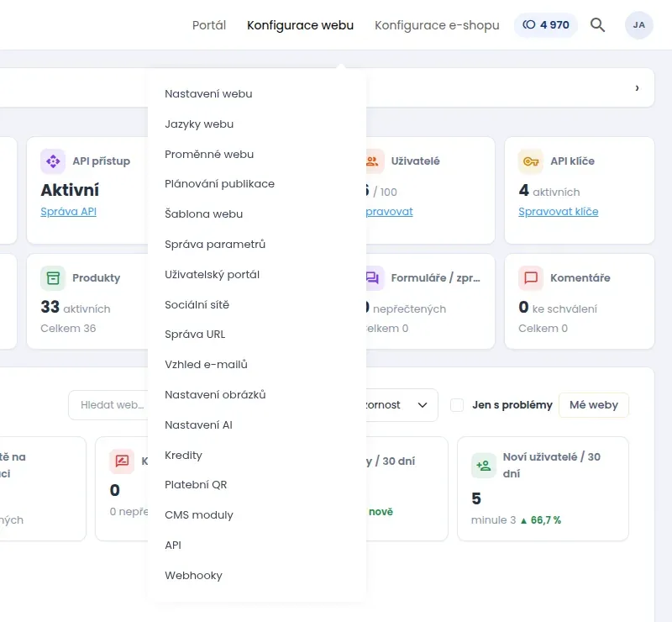The image size is (672, 622).
Task: Click the API přístup card icon
Action: click(x=53, y=161)
